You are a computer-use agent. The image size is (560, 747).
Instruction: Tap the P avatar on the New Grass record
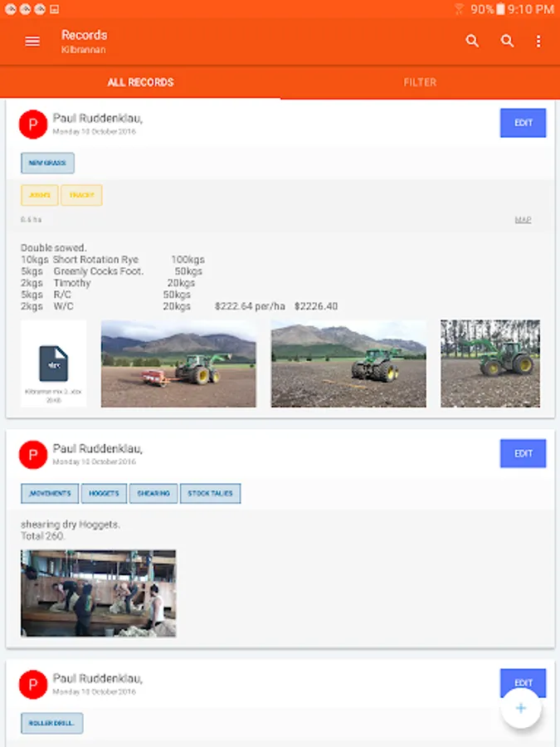(x=33, y=124)
